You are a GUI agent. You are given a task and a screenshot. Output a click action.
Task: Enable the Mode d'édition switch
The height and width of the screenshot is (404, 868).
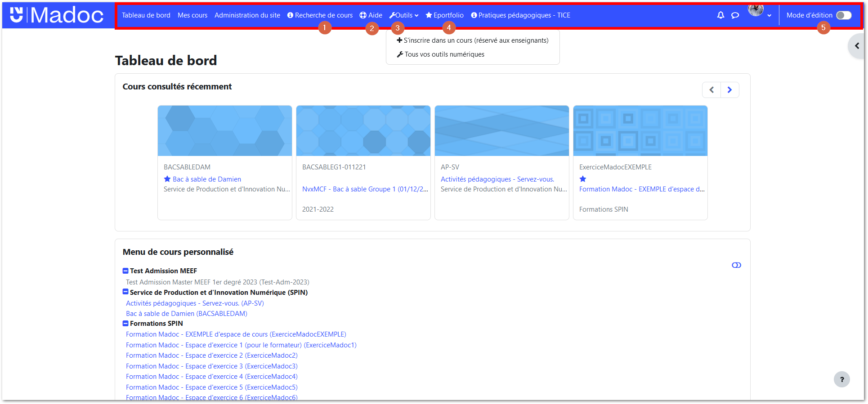pos(844,15)
